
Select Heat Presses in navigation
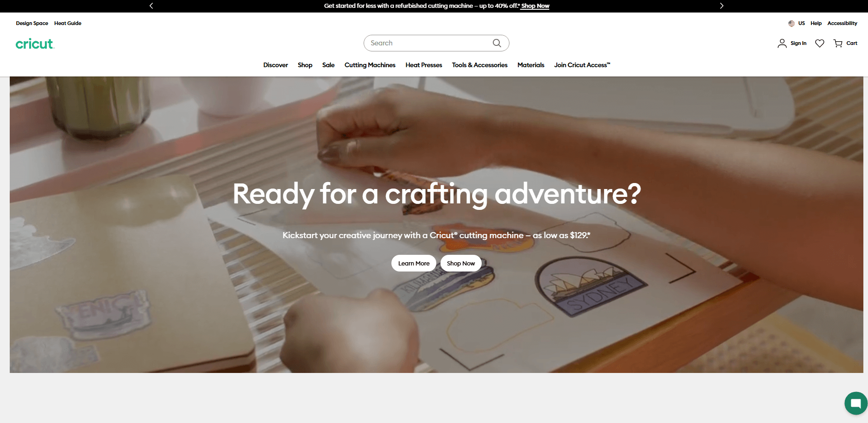(x=424, y=65)
